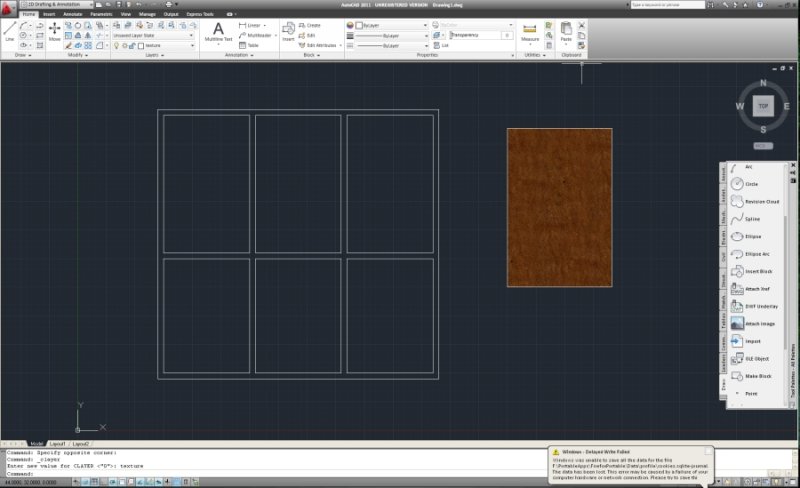Viewport: 800px width, 488px height.
Task: Expand the Layers panel
Action: 155,55
